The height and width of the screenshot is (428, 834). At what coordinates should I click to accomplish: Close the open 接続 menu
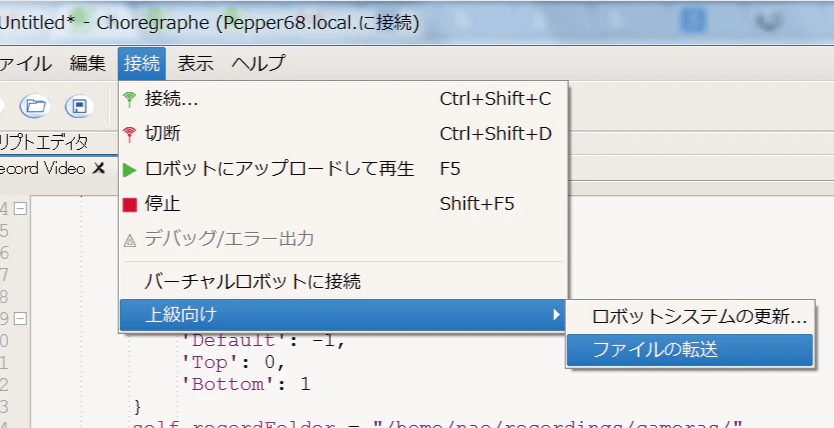(142, 64)
